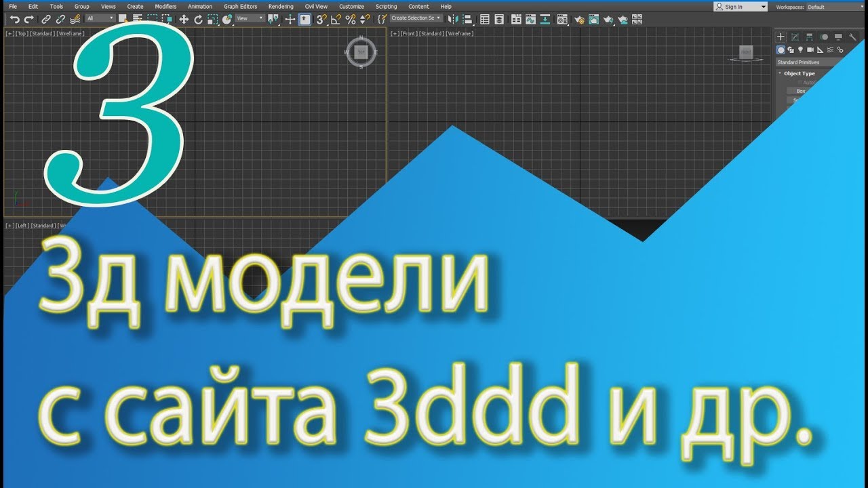
Task: Open the Edit menu
Action: 33,6
